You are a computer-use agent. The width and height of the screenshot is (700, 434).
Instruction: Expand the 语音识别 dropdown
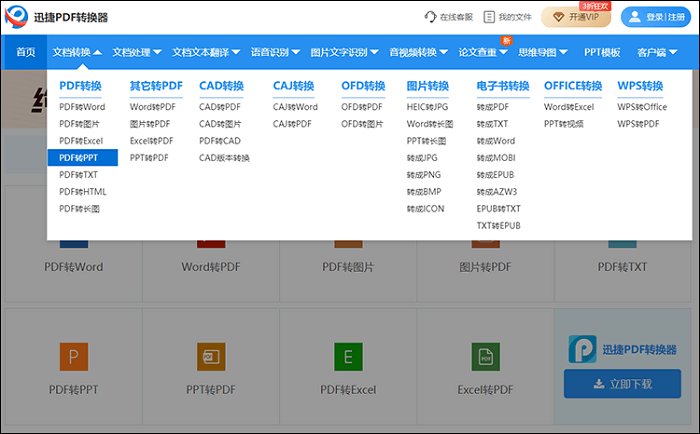coord(275,52)
